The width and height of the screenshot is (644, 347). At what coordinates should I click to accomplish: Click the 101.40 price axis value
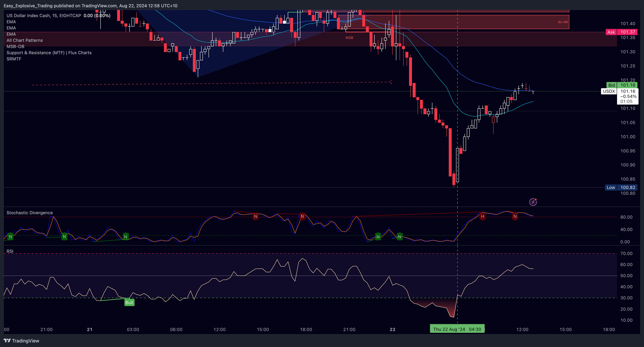[628, 24]
